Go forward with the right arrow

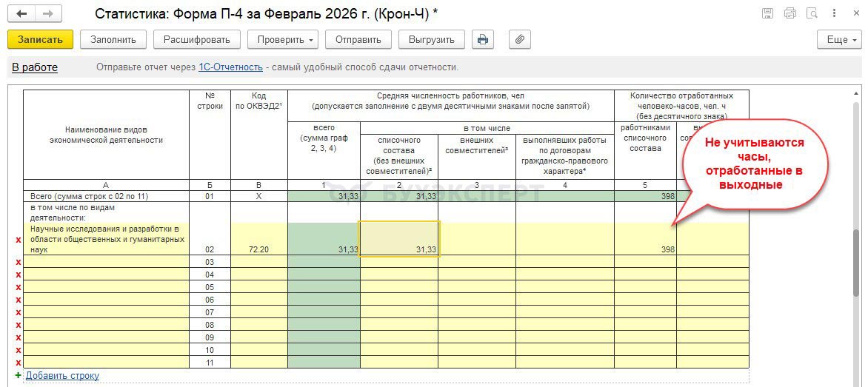[47, 13]
